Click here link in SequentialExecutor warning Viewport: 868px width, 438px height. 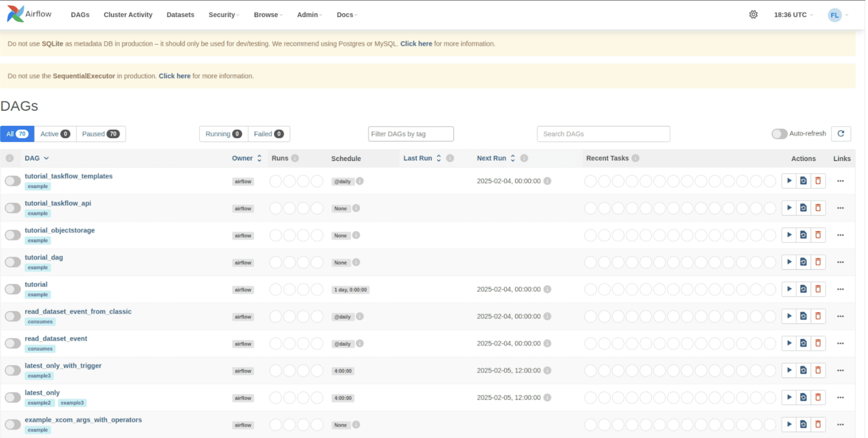point(175,76)
